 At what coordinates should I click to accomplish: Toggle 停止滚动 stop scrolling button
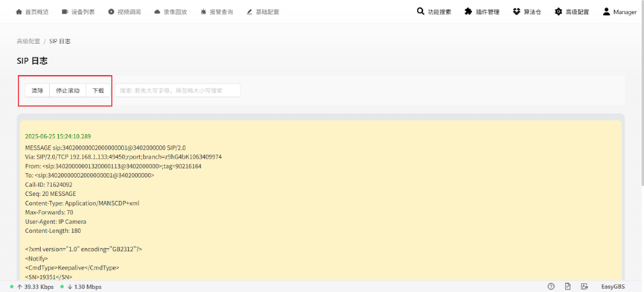click(68, 91)
